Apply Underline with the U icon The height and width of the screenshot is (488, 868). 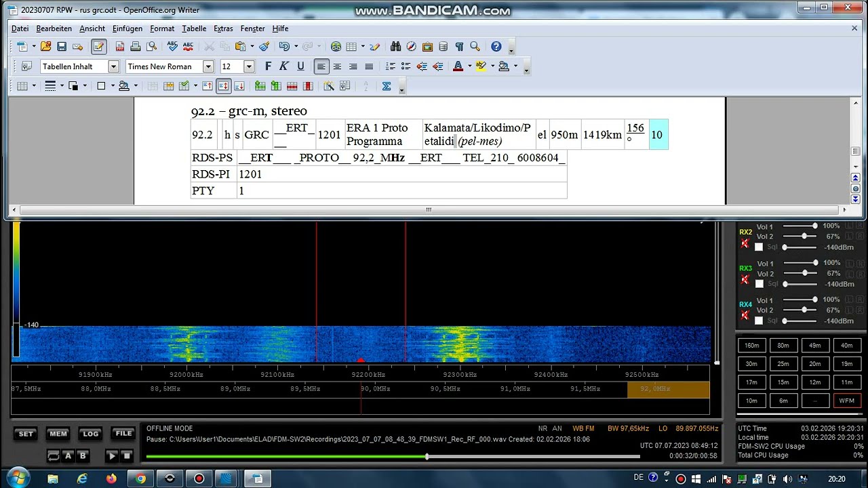point(300,66)
